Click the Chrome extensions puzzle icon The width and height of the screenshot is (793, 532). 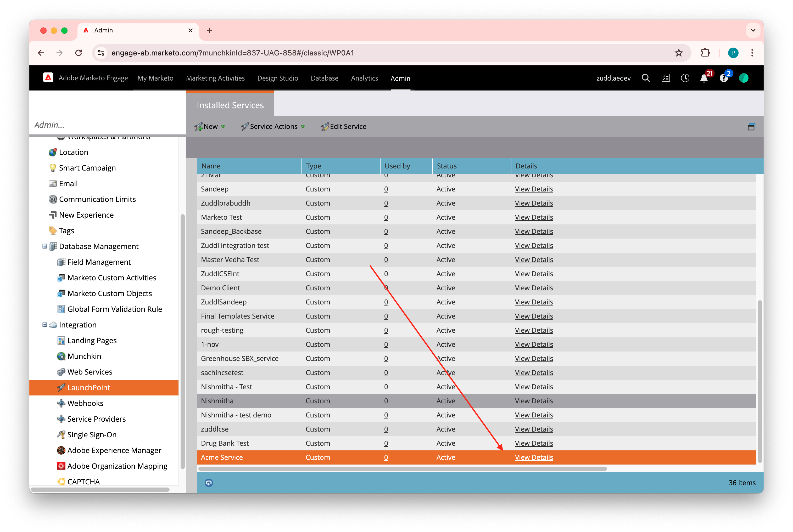tap(705, 53)
